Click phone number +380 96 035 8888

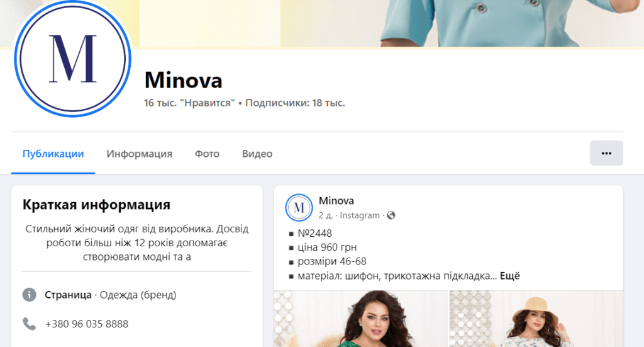point(87,324)
